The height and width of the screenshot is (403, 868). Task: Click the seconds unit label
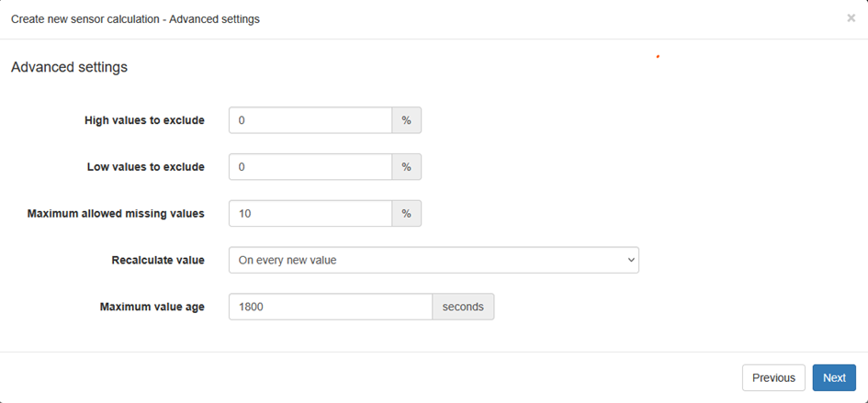click(463, 307)
